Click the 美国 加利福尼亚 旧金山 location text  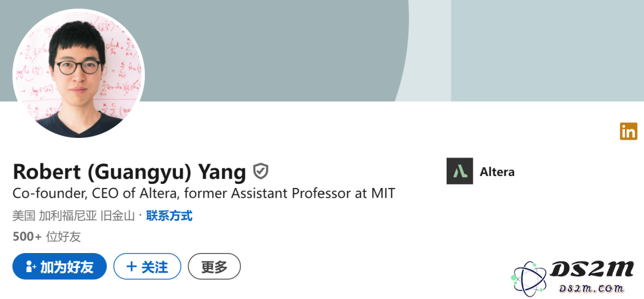[73, 215]
